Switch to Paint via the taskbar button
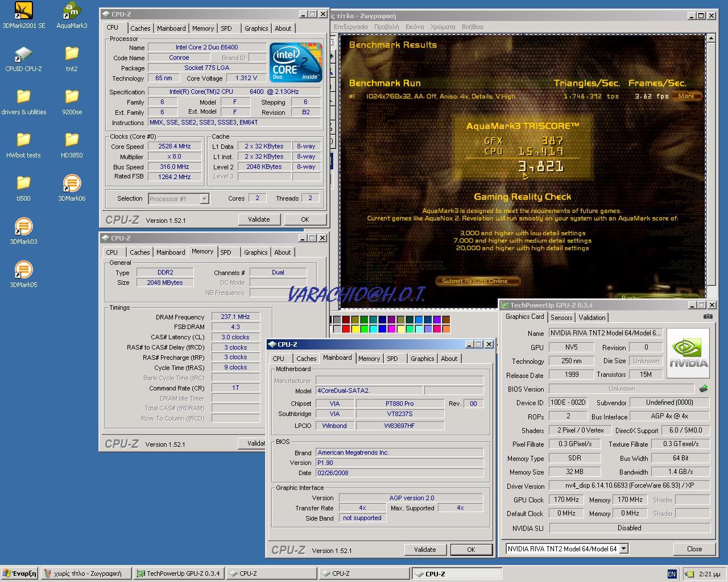The width and height of the screenshot is (728, 582). (86, 573)
